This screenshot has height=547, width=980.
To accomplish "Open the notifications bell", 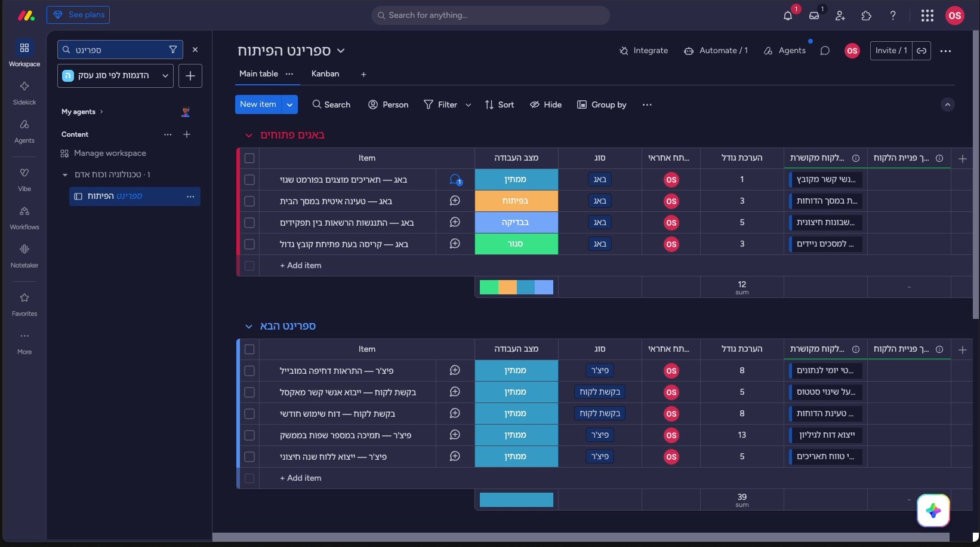I will tap(788, 16).
